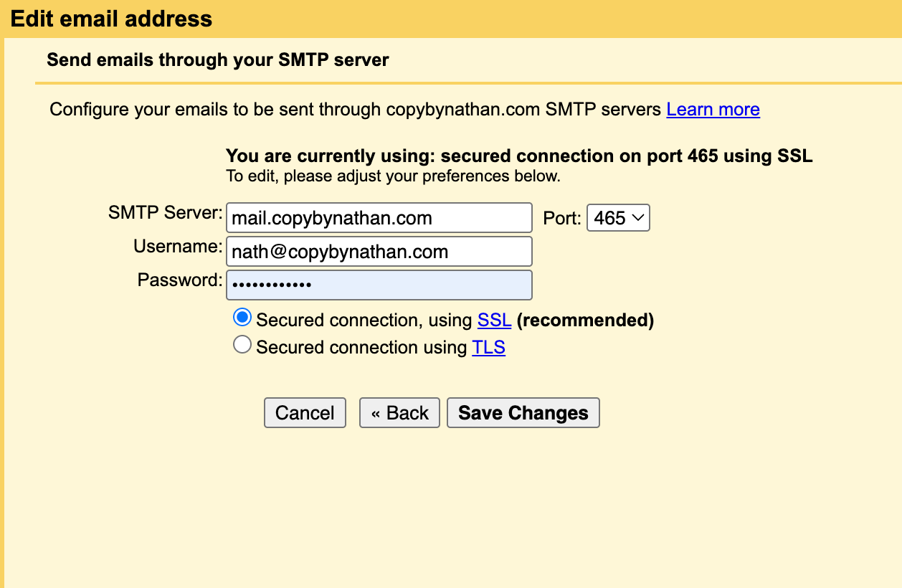Click 'Send emails through your SMTP server' heading

click(218, 60)
